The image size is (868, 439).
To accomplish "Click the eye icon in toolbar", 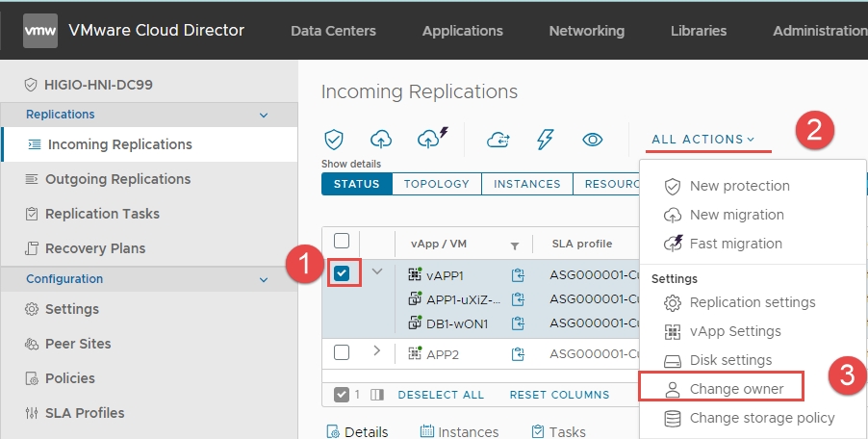I will coord(593,140).
